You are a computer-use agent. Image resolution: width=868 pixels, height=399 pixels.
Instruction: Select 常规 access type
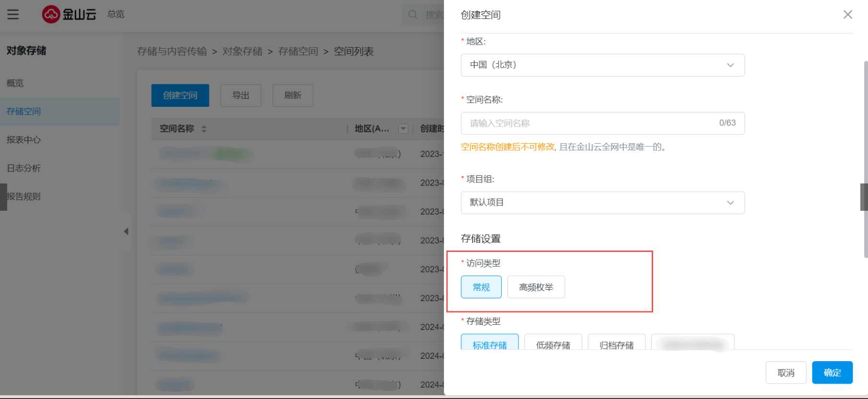(481, 287)
